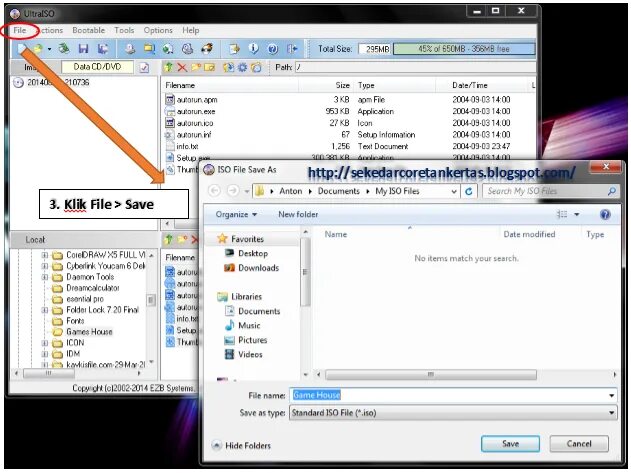Open the Help menu
The image size is (631, 473).
pyautogui.click(x=190, y=30)
